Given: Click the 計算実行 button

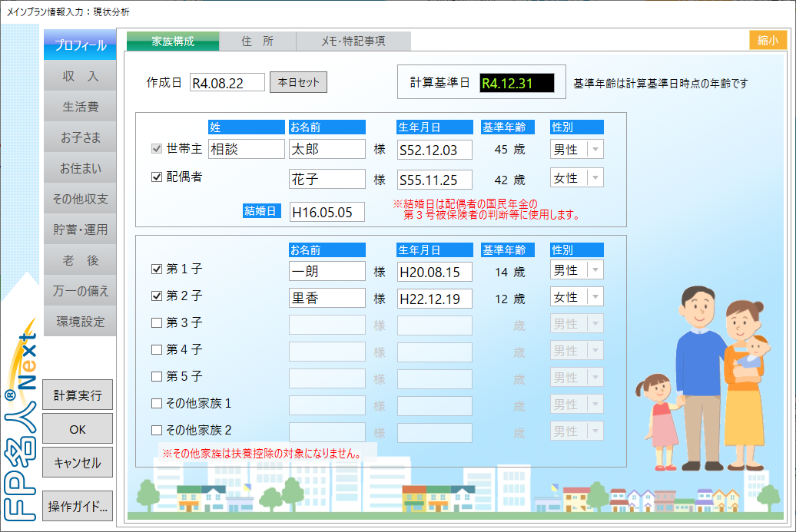Looking at the screenshot, I should (x=78, y=395).
